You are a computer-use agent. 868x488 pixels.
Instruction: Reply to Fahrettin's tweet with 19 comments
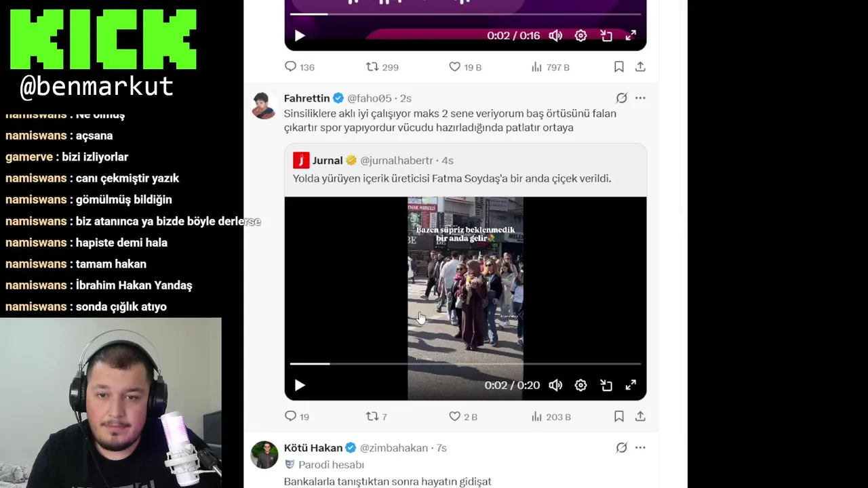296,417
